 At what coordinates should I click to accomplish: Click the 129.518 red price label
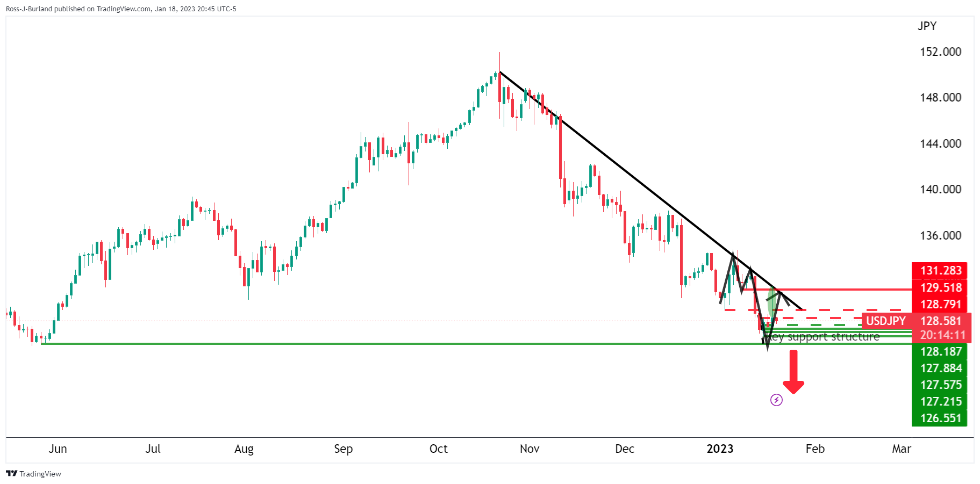click(941, 287)
